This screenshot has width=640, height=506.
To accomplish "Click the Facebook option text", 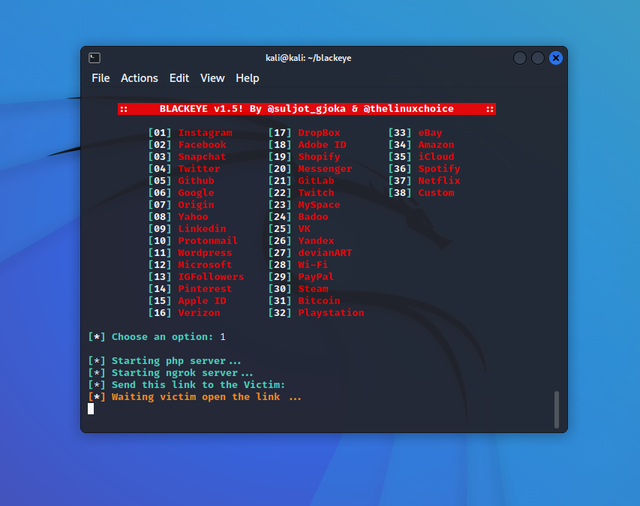I will tap(202, 144).
